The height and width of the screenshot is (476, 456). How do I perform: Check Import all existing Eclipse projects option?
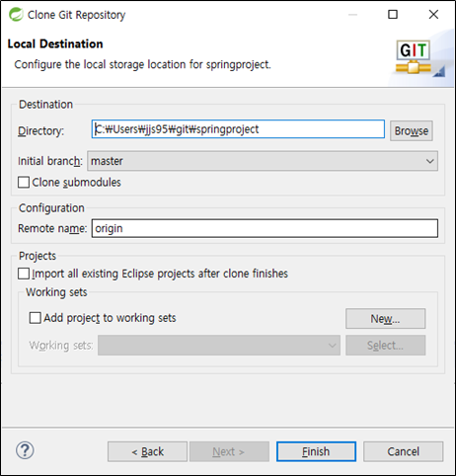(x=24, y=274)
